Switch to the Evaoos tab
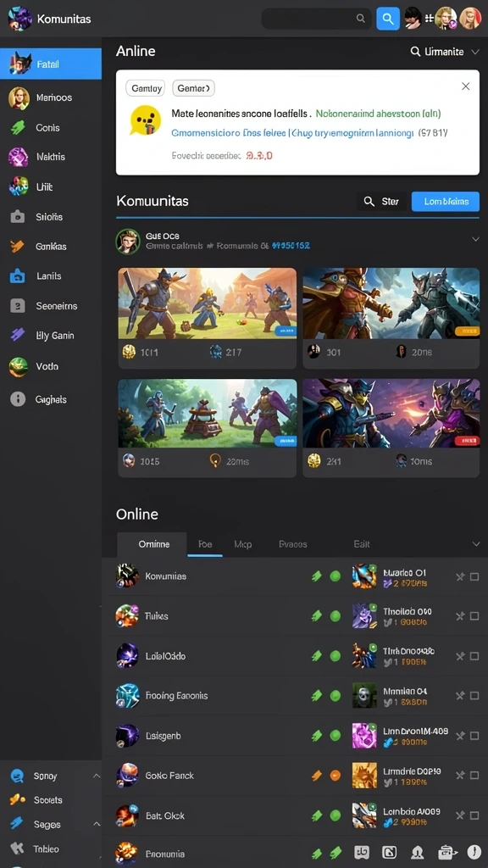The image size is (488, 868). [x=292, y=544]
